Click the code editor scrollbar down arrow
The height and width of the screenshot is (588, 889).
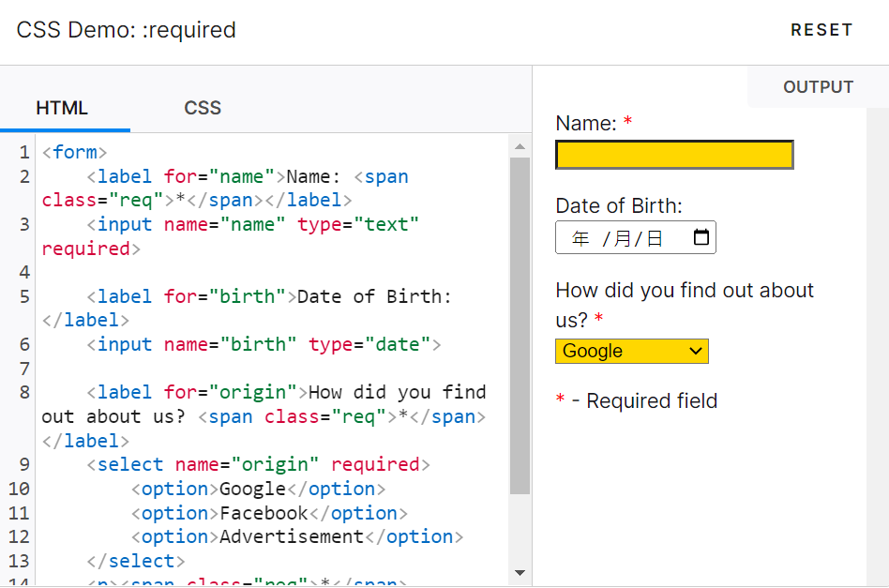click(x=520, y=572)
